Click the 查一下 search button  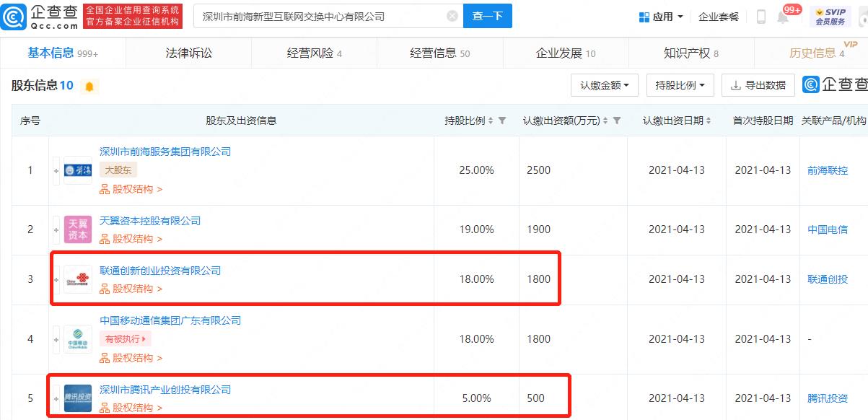pos(488,16)
